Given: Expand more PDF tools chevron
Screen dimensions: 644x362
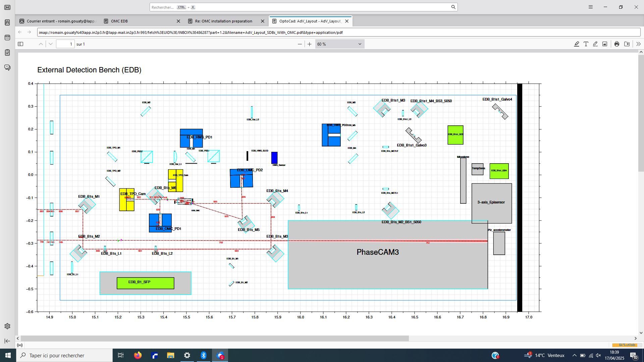Looking at the screenshot, I should point(638,44).
